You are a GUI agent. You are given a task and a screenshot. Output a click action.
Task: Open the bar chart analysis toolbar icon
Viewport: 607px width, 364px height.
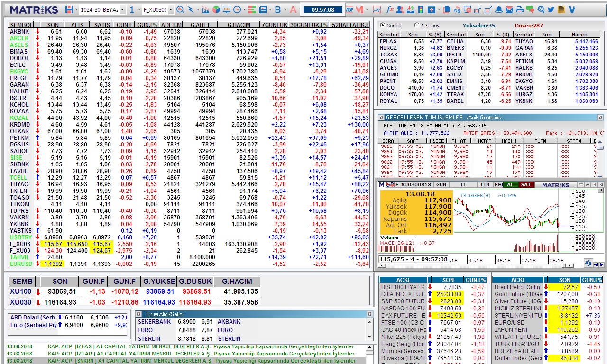(x=205, y=9)
